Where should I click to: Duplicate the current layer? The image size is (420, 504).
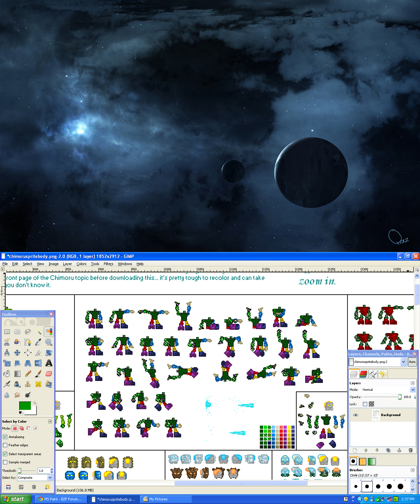click(388, 450)
